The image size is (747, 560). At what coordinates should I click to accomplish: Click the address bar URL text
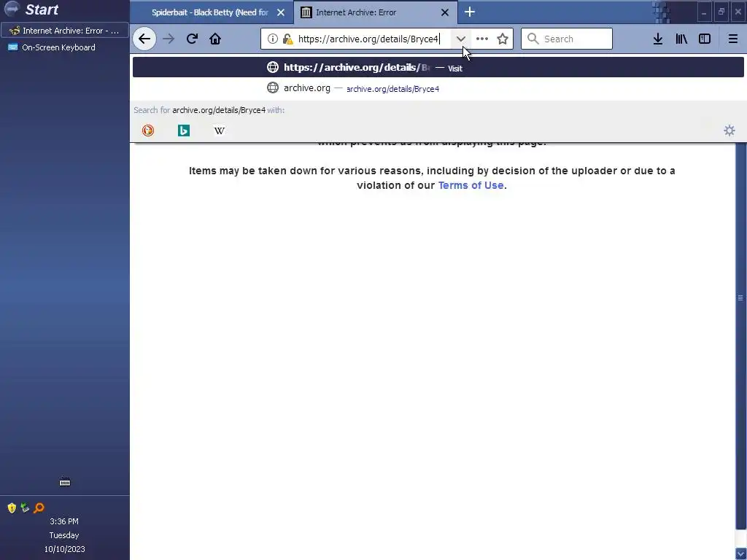(x=368, y=39)
